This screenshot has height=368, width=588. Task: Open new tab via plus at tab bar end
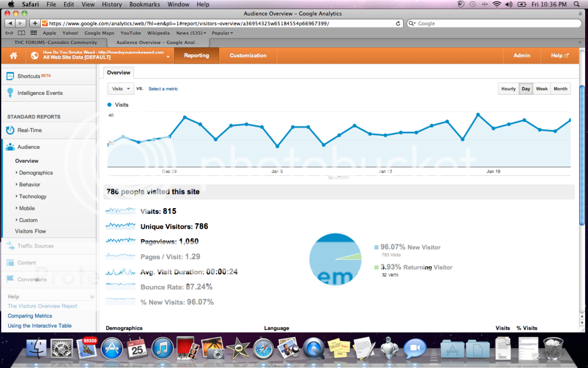pos(580,43)
